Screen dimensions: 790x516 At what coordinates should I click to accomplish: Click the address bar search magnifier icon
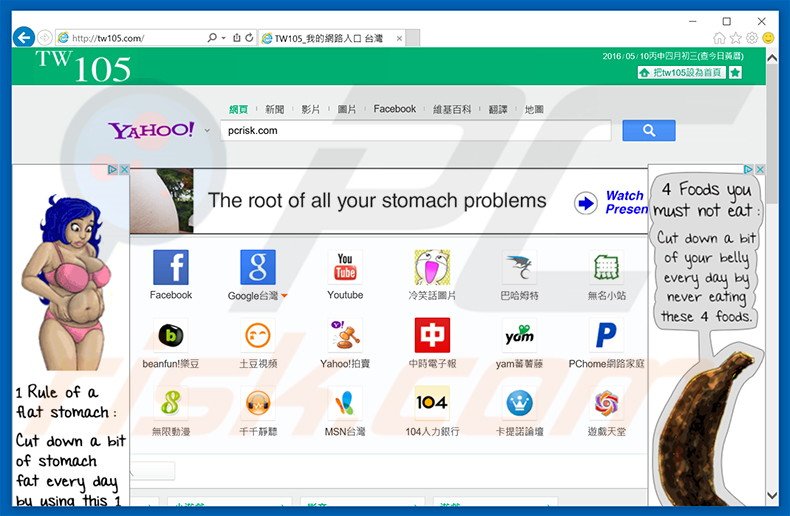point(212,38)
